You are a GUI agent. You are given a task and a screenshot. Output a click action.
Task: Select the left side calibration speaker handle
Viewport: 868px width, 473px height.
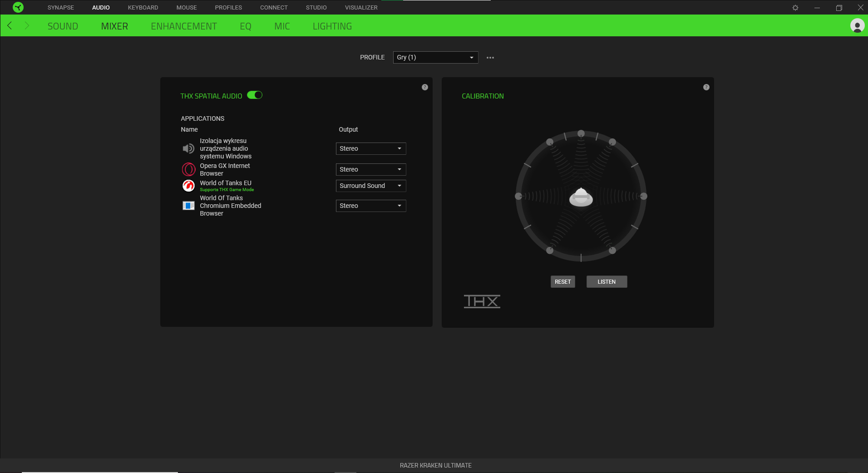point(518,196)
